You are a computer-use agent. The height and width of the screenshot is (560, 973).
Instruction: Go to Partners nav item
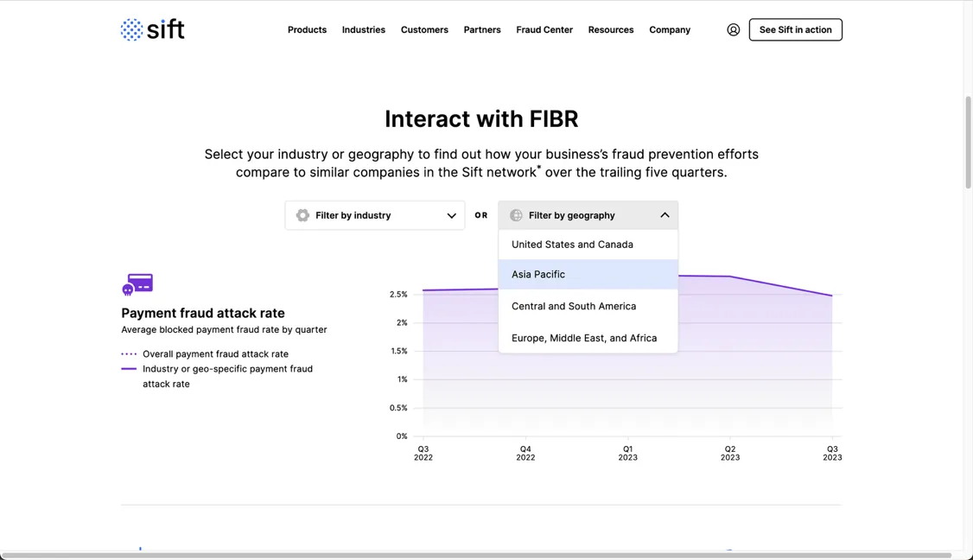click(482, 29)
